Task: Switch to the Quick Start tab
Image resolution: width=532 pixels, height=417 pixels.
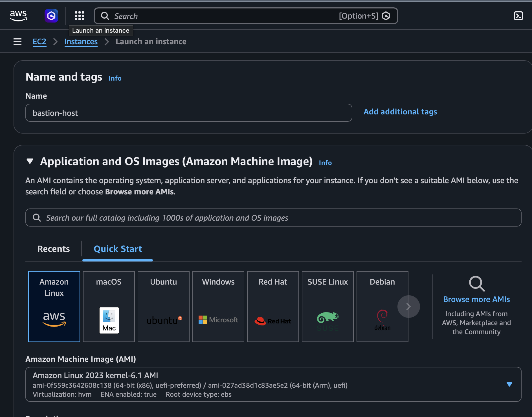Action: coord(118,249)
